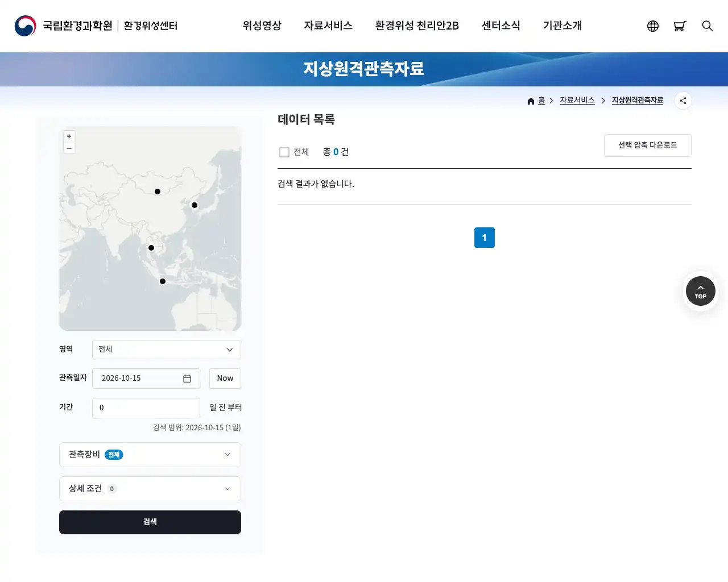Click the 기간 input field showing 0
Viewport: 728px width, 582px height.
click(x=146, y=408)
